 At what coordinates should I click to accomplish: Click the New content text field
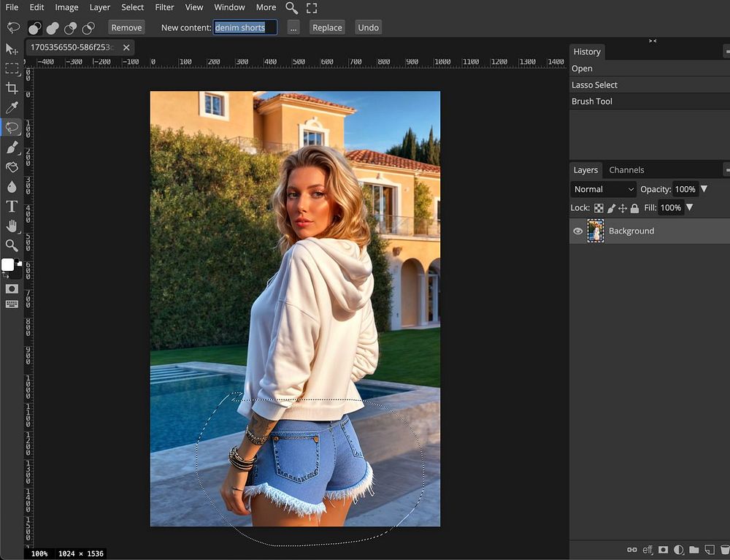pos(245,28)
